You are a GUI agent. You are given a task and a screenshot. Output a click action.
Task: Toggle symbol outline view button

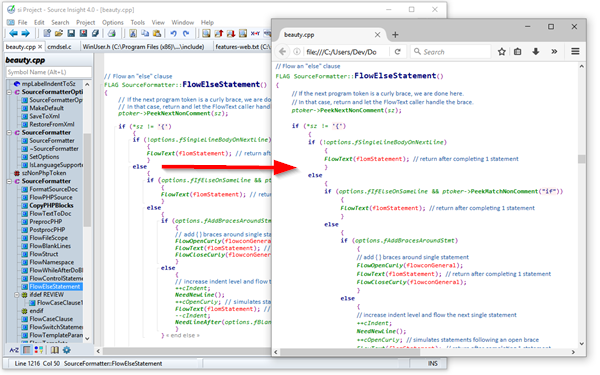27,350
